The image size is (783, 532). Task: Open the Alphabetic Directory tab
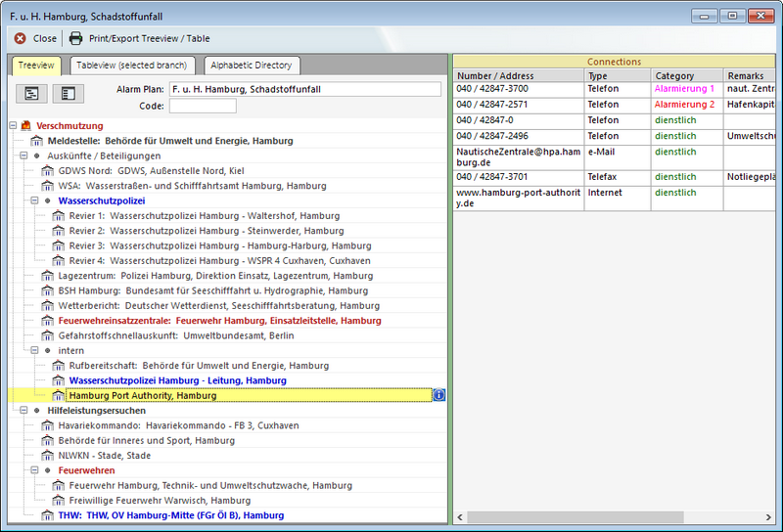[x=252, y=66]
